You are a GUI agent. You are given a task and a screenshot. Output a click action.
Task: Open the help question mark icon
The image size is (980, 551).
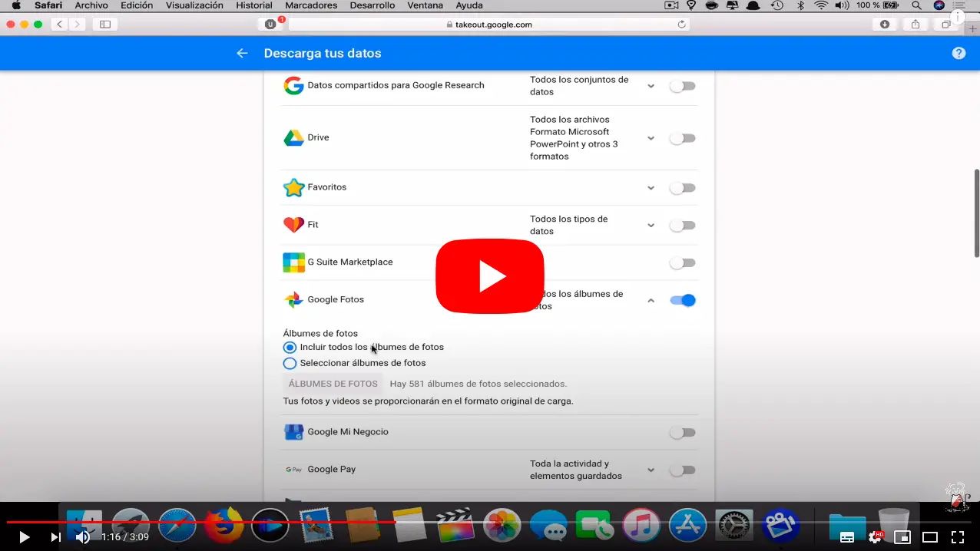point(958,53)
